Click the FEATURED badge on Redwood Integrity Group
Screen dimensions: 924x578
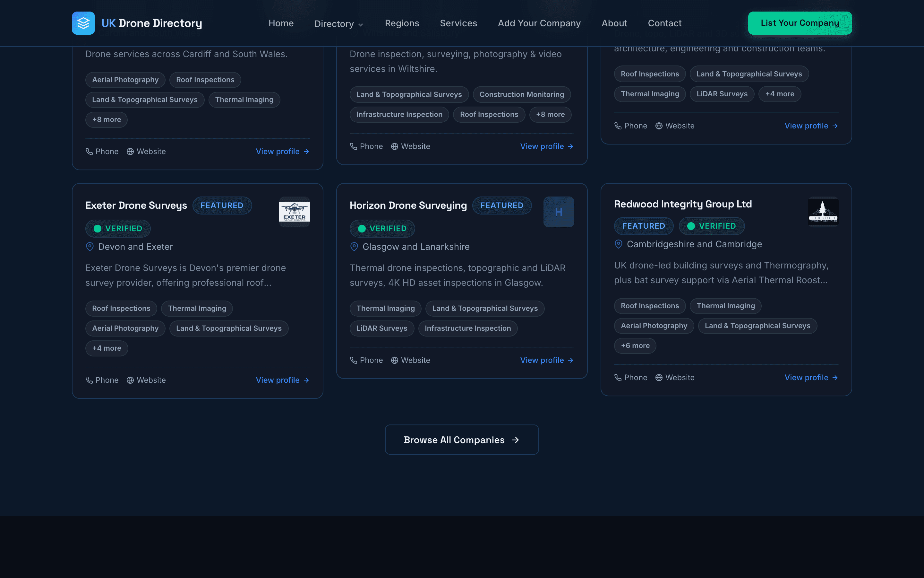click(x=644, y=226)
